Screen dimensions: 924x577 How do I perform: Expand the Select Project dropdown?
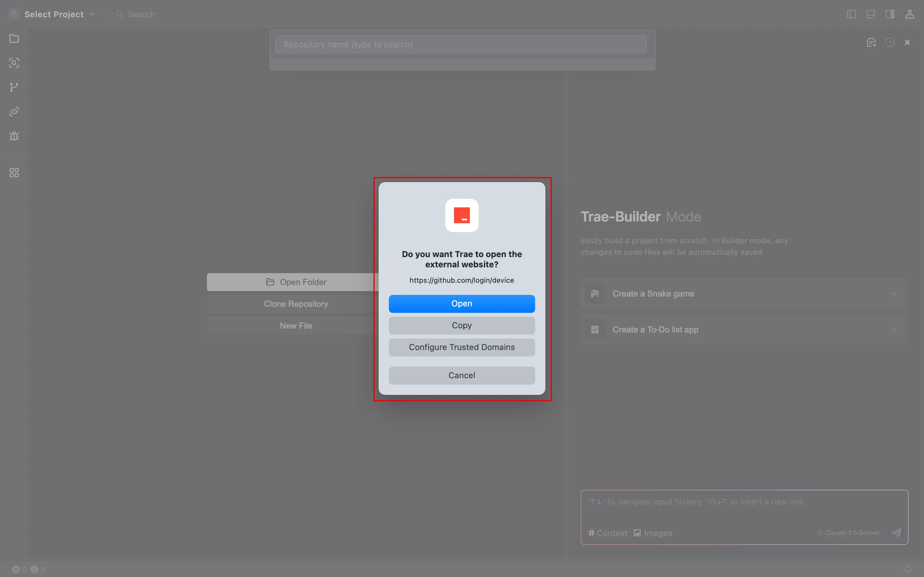(59, 14)
